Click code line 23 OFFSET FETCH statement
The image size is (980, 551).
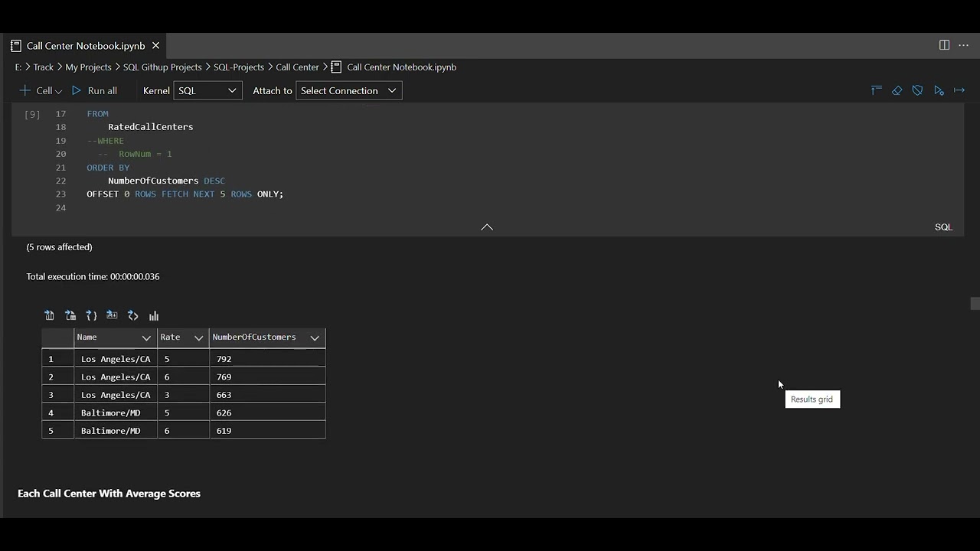[x=185, y=194]
